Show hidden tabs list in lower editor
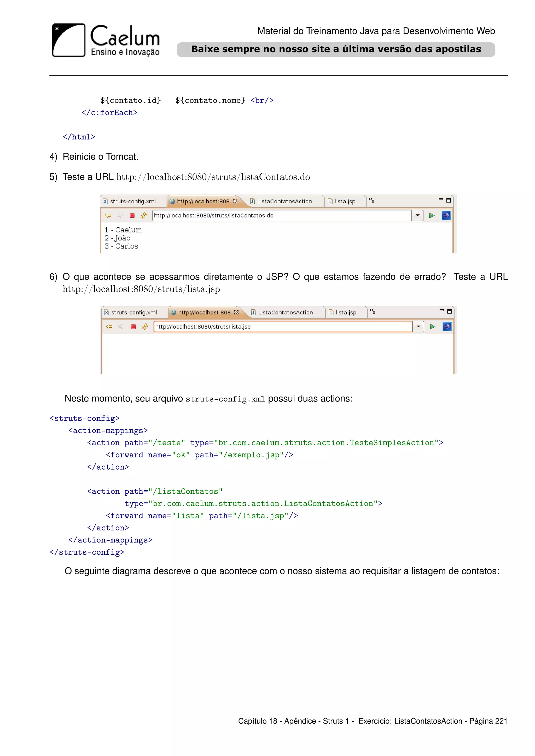535x756 pixels. [372, 311]
